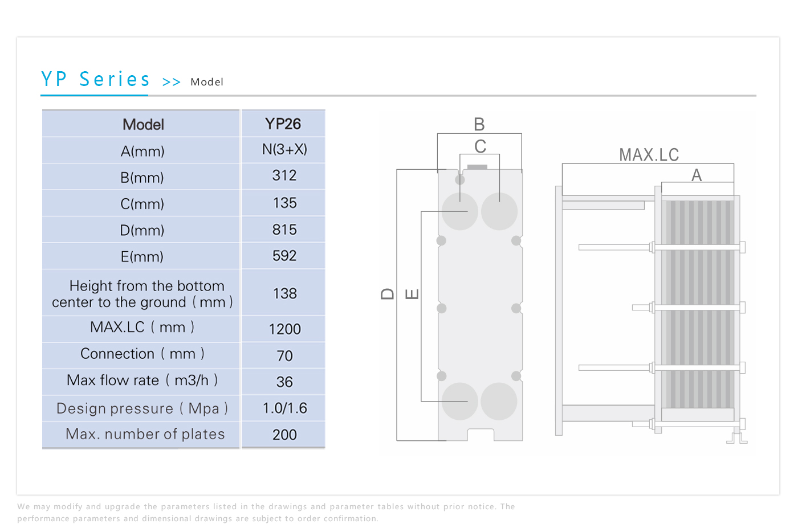Click the B dimension label on diagram
This screenshot has width=798, height=532.
coord(479,124)
